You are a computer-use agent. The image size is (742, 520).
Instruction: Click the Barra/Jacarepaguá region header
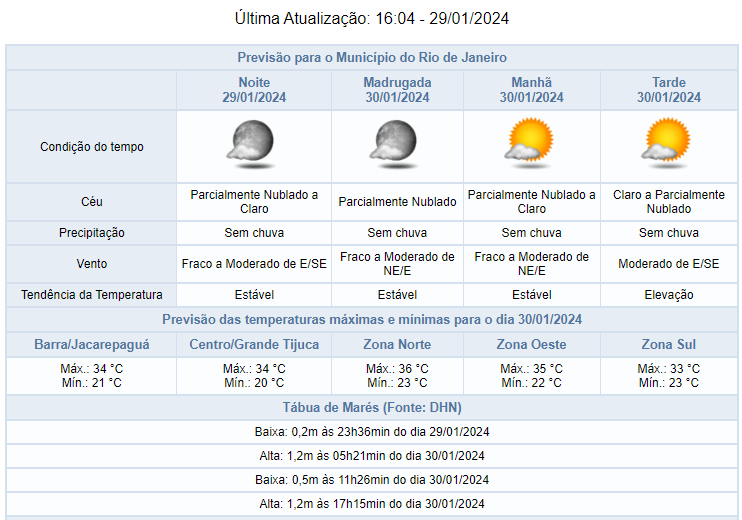point(92,344)
